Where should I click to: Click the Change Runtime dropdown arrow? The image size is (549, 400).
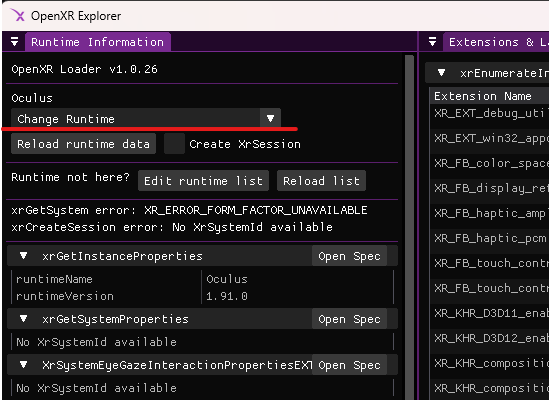[x=270, y=118]
